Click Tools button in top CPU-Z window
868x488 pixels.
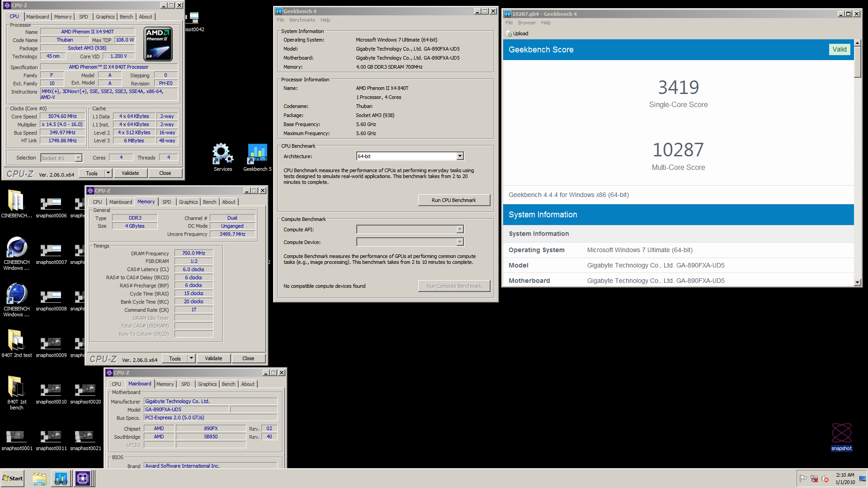point(92,173)
